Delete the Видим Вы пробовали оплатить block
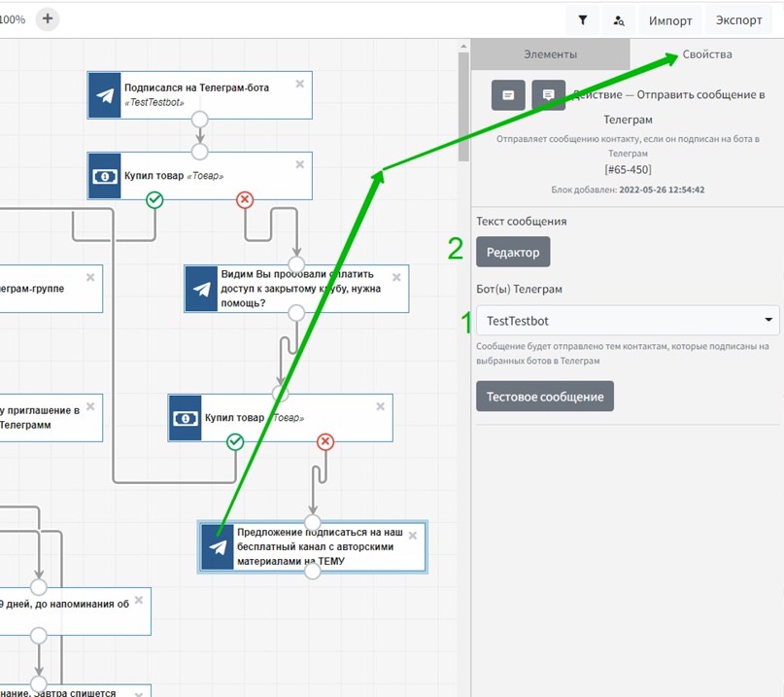The height and width of the screenshot is (697, 784). pos(396,278)
